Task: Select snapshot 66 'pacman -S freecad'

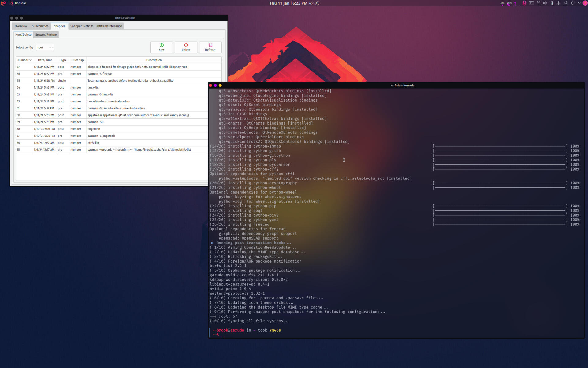Action: [119, 74]
